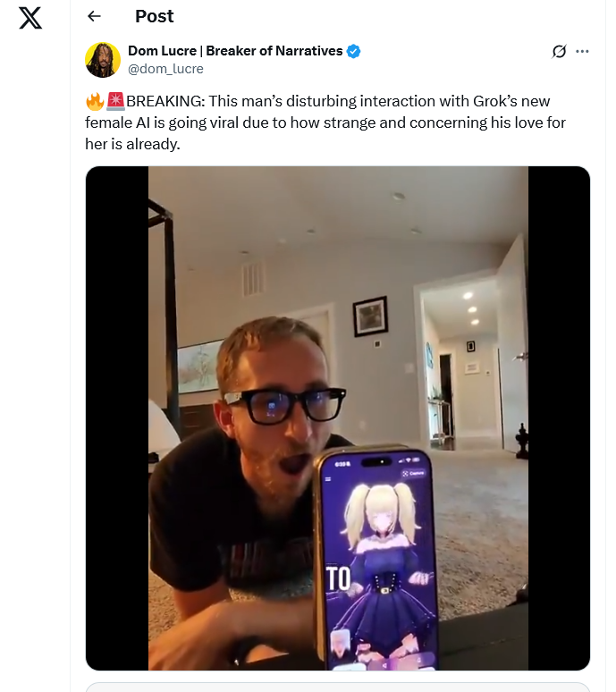Open Dom Lucre's profile avatar
Screen dimensions: 616x692
103,60
